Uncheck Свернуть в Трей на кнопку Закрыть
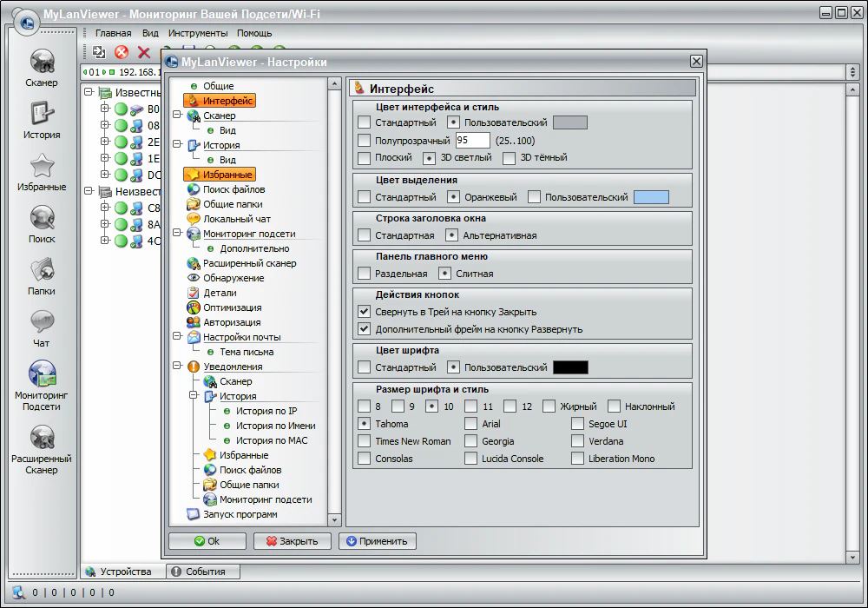The width and height of the screenshot is (868, 608). [365, 312]
